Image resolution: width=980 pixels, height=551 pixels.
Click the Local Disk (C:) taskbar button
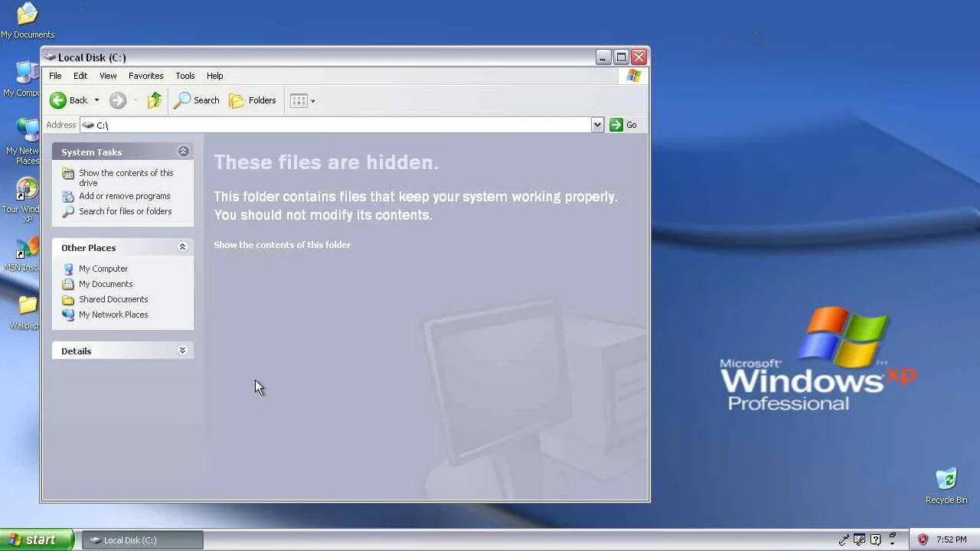(x=142, y=540)
